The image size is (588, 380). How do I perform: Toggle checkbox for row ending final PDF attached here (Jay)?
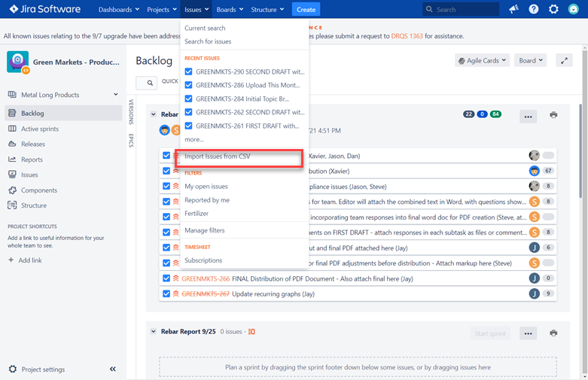(x=166, y=248)
